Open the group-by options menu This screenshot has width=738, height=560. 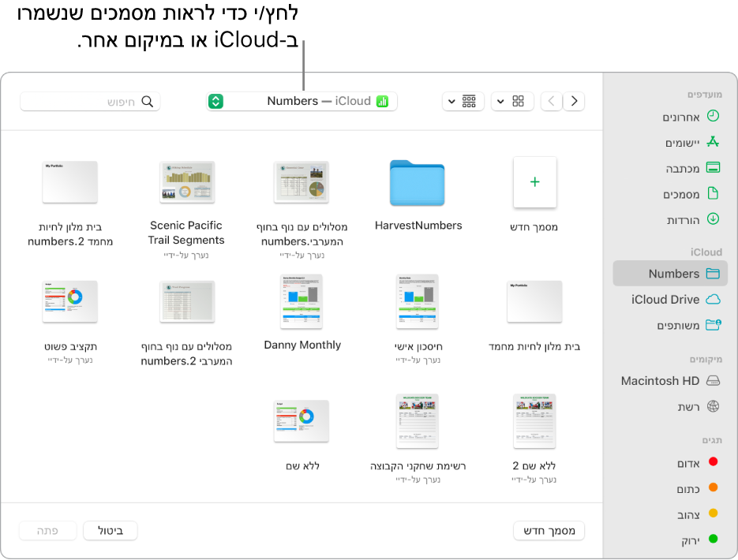pyautogui.click(x=463, y=101)
